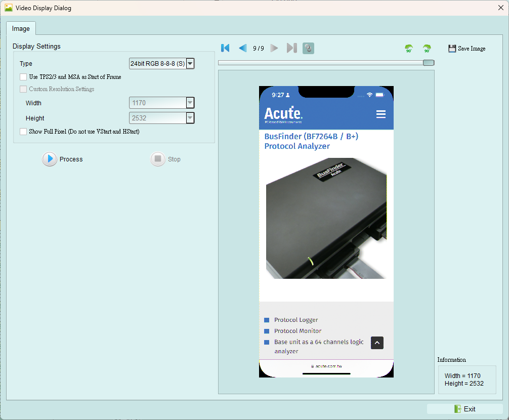509x420 pixels.
Task: Click Protocol Monitor text in preview
Action: tap(298, 331)
